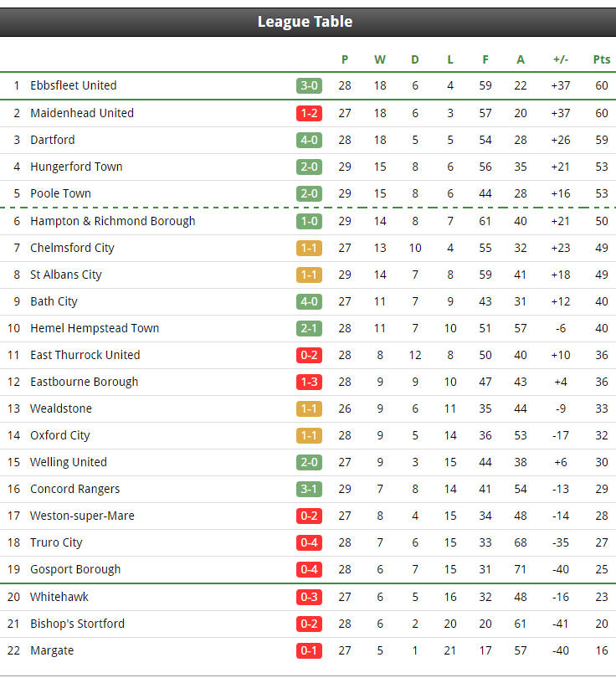Screen dimensions: 616x678
Task: Open the Dartford team link
Action: (52, 140)
